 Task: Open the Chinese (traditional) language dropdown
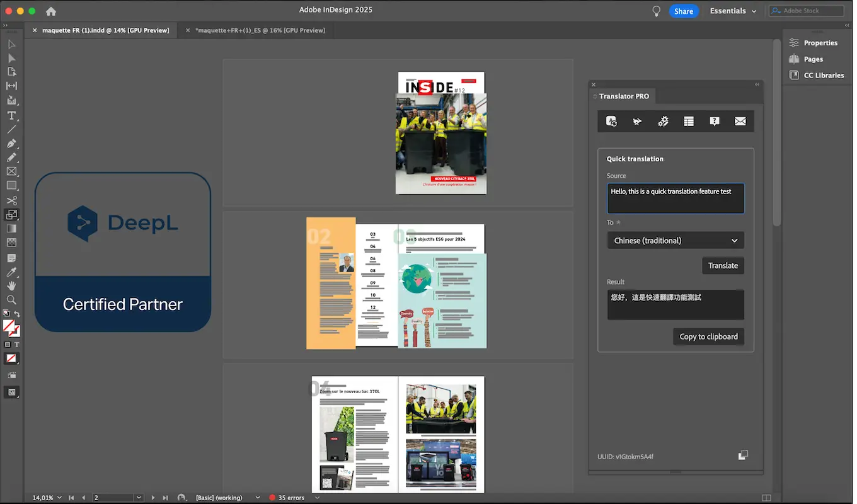[x=675, y=241]
